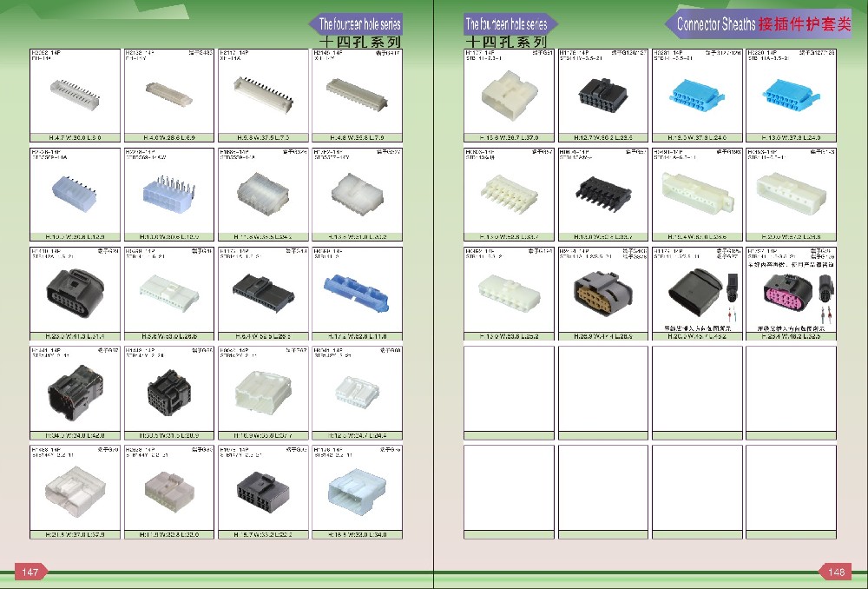Image resolution: width=868 pixels, height=589 pixels.
Task: Click the dimension label "H.4.0 W.28.6 L.6.9"
Action: click(169, 137)
